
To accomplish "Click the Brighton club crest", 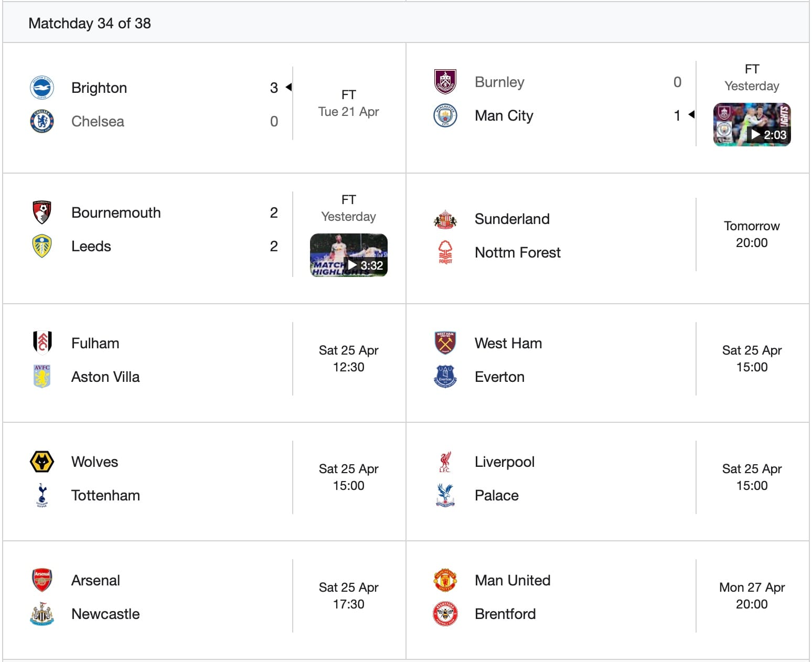I will coord(42,88).
